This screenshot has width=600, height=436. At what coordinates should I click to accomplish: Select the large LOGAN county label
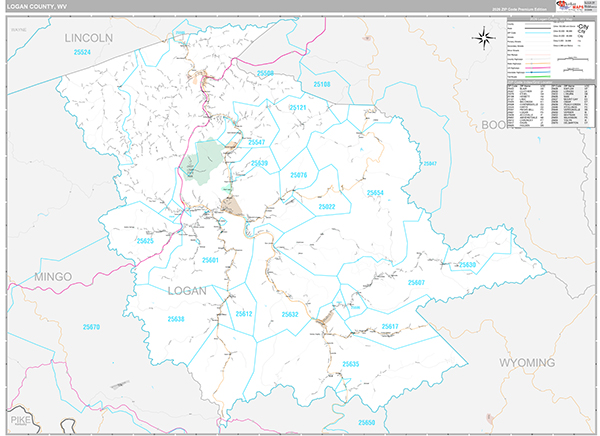pos(187,291)
